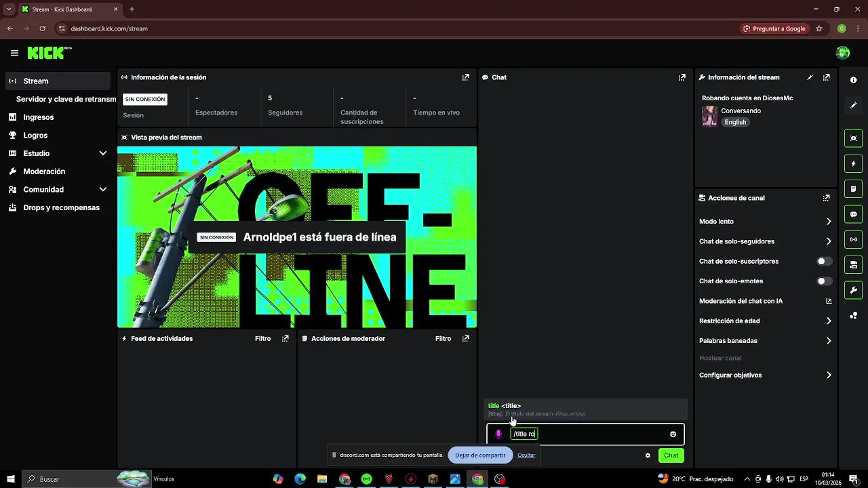Screen dimensions: 868x488
Task: Click the pencil icon in the right rail
Action: tap(853, 105)
